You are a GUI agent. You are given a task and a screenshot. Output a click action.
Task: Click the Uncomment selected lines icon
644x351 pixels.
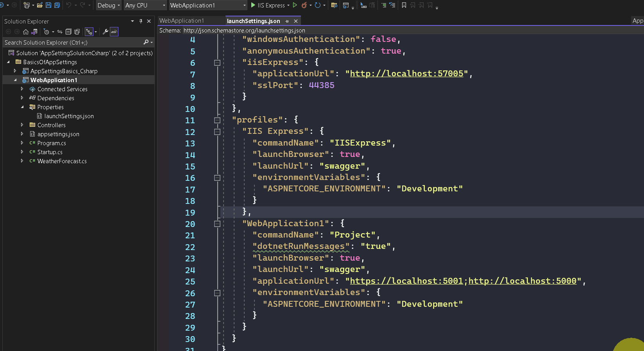392,5
